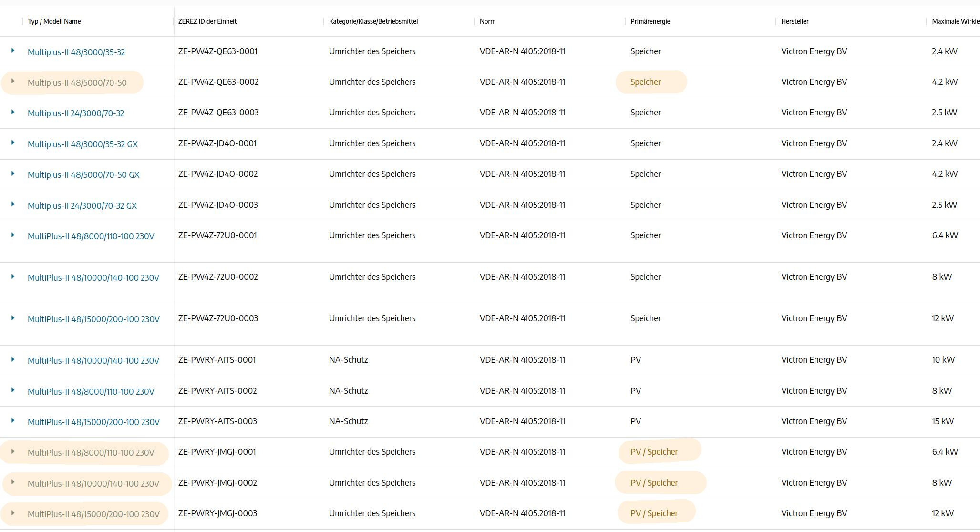Expand row arrow for ZE-PW4Z-JD4O-0001
Screen dimensions: 980x532
pyautogui.click(x=13, y=143)
